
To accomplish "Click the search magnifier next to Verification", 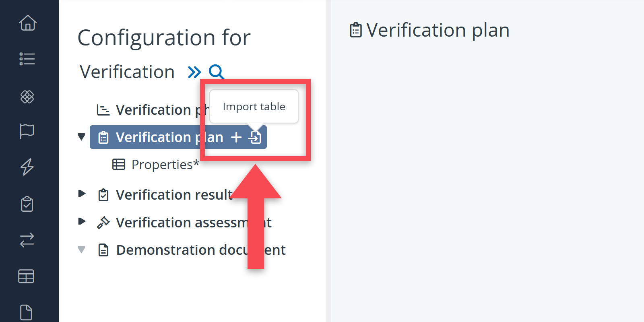I will coord(216,72).
